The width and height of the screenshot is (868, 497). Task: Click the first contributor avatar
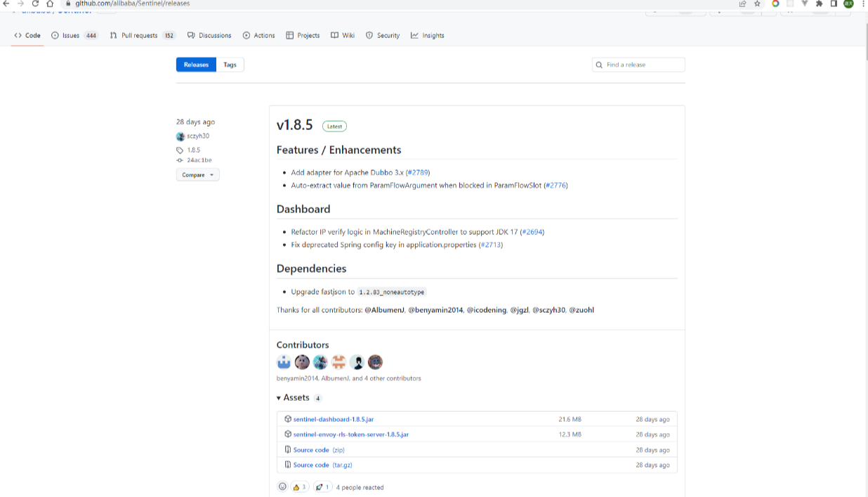[x=284, y=362]
